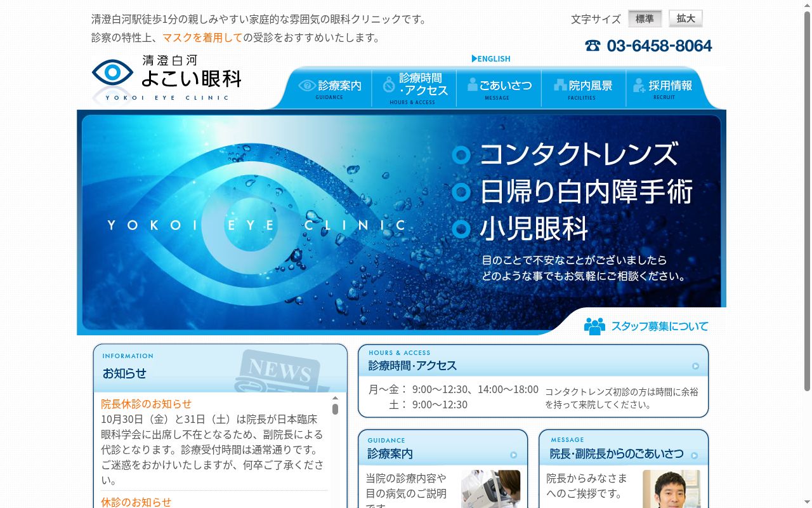Viewport: 812px width, 508px height.
Task: Click the triangle arrow before ENGLISH
Action: [475, 58]
